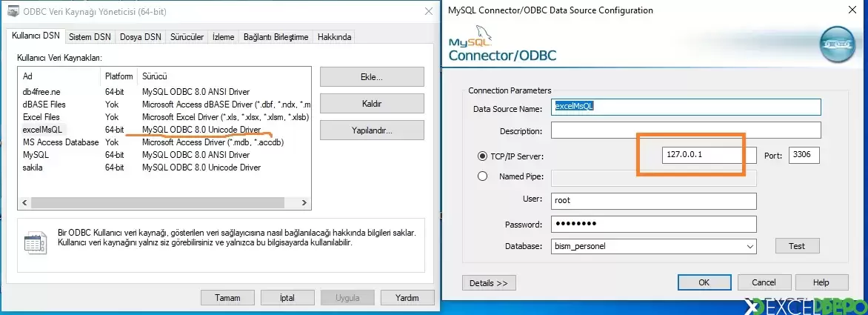Click the Data Source Name field

point(686,107)
